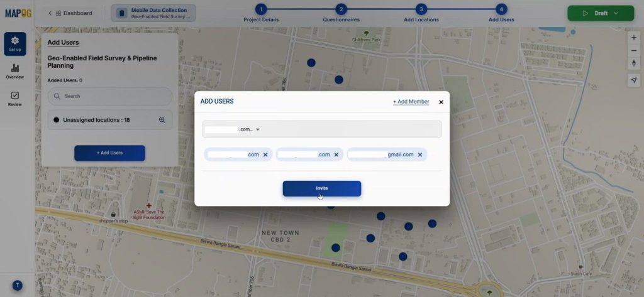Zoom out on the map

click(x=634, y=50)
